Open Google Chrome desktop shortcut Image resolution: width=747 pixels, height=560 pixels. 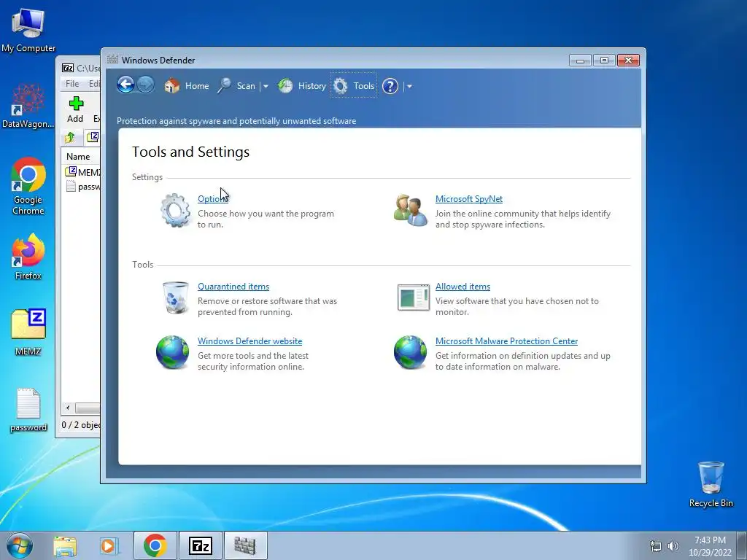28,186
